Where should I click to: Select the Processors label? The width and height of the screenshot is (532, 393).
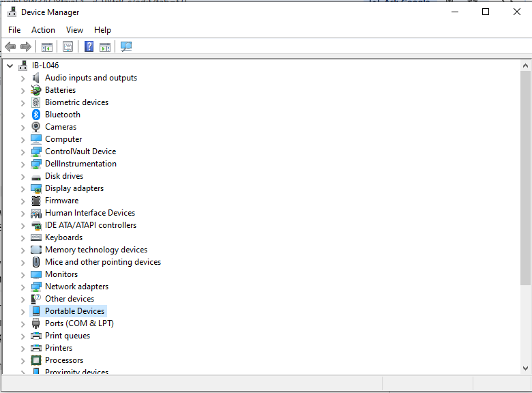[64, 360]
